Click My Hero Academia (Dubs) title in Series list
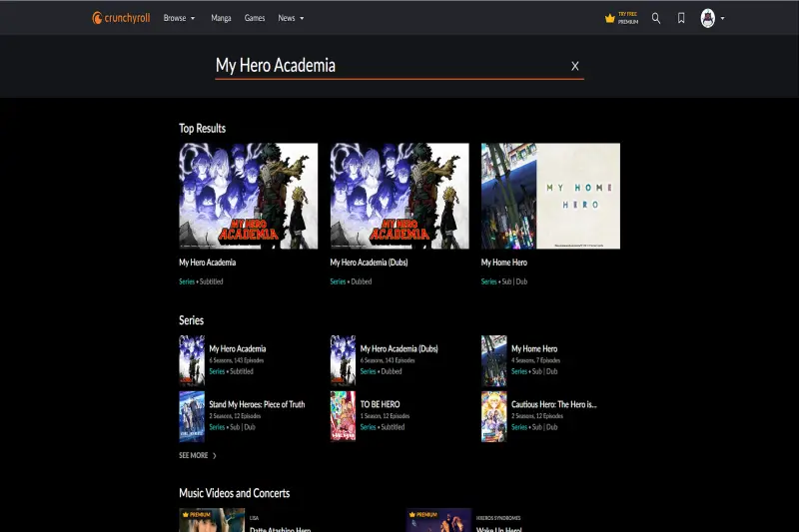The height and width of the screenshot is (532, 799). click(x=399, y=348)
